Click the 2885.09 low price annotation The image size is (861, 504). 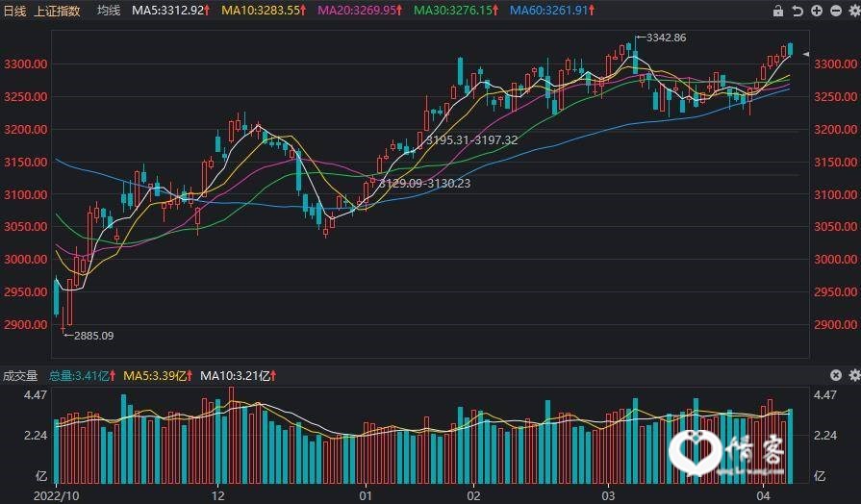(x=94, y=336)
